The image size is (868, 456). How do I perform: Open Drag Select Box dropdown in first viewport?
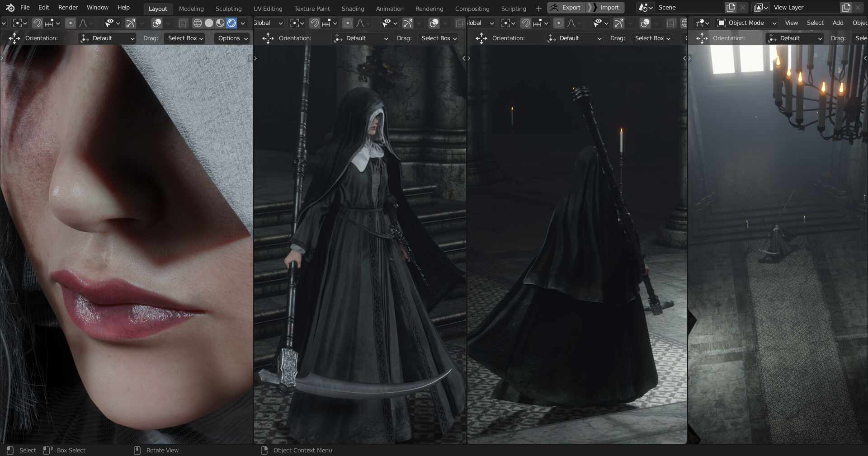184,38
